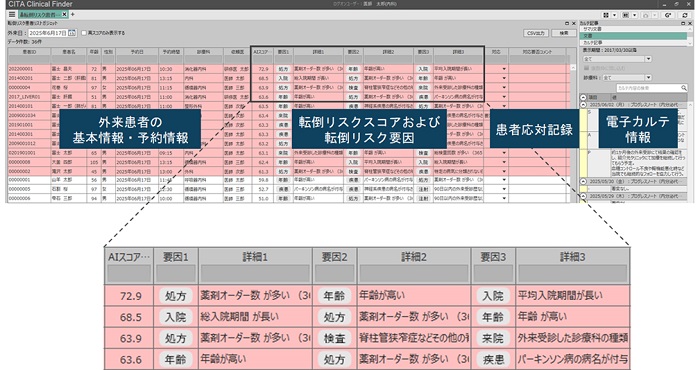Viewport: 700px width, 370px height.
Task: Toggle greyed checkbox under 表示期間 dropdown
Action: (x=586, y=68)
